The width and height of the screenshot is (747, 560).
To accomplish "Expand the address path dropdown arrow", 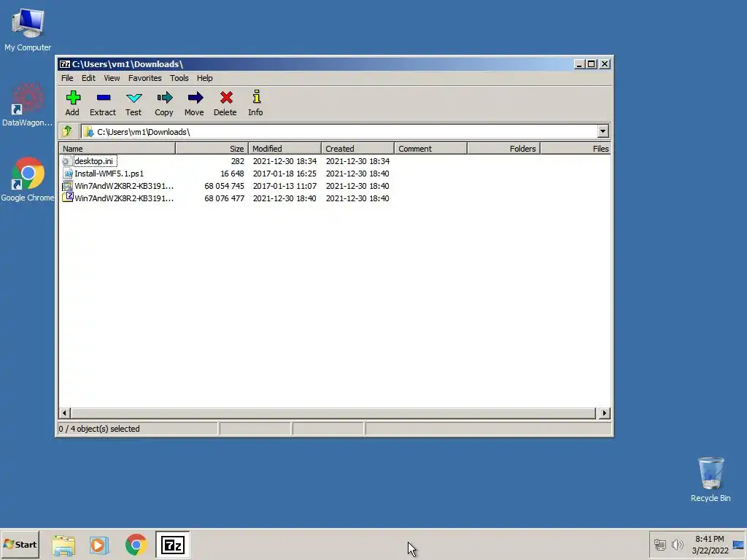I will [x=603, y=131].
